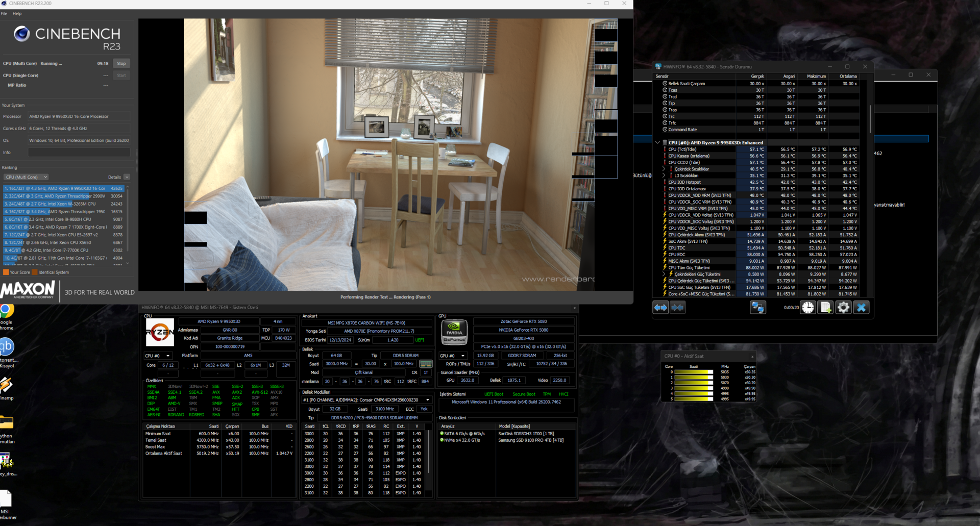This screenshot has width=980, height=526.
Task: Click the SanDisk SDSSDH3 1T00 drive entry
Action: point(526,434)
